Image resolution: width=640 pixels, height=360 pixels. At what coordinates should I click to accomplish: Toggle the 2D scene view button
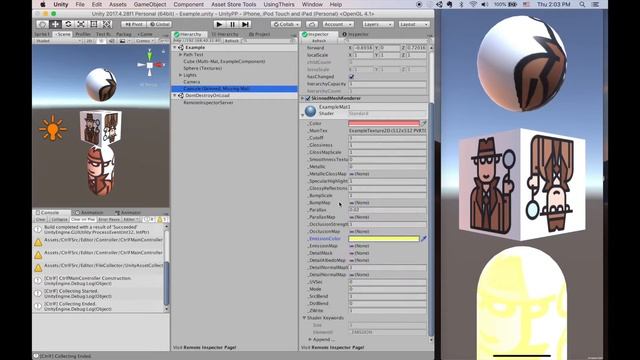tap(90, 41)
